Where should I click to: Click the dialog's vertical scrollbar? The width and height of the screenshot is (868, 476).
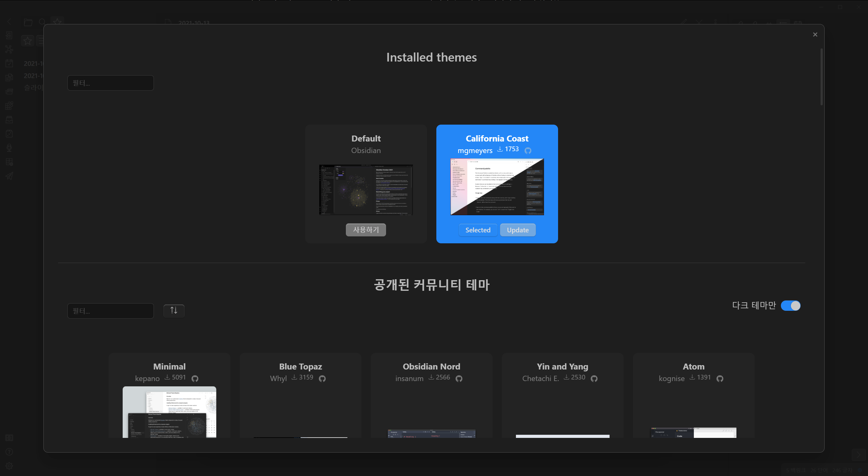pos(821,77)
